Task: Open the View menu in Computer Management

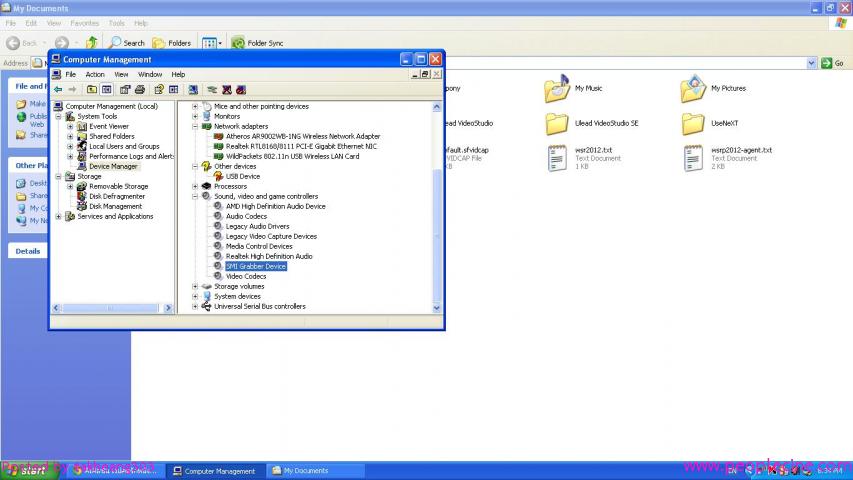Action: (x=121, y=75)
